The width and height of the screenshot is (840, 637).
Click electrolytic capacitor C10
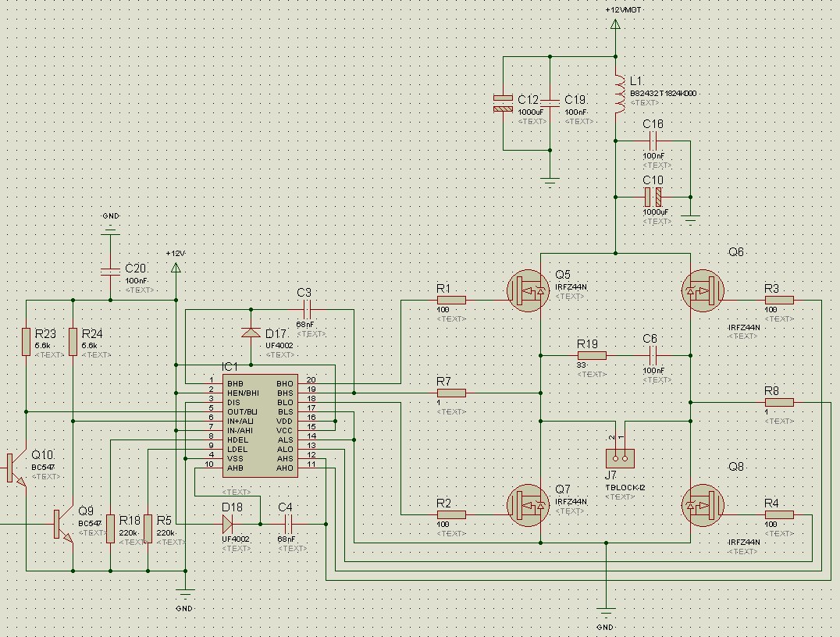point(653,198)
